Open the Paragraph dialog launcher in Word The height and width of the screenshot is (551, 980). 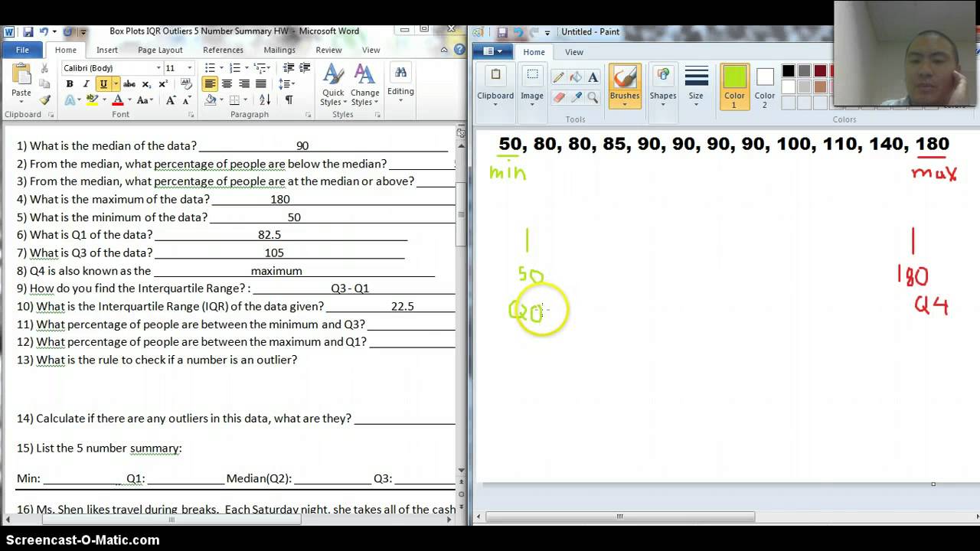click(x=309, y=115)
